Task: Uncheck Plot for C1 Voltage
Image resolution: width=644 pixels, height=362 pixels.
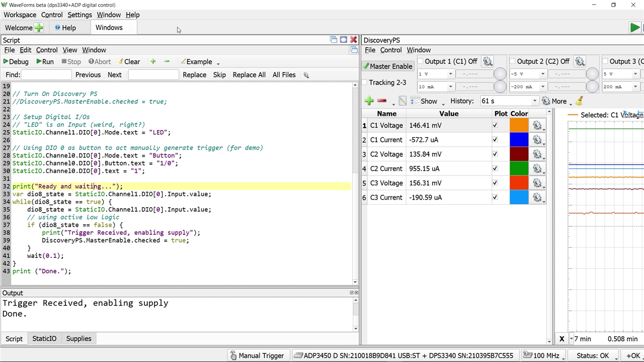Action: point(495,126)
